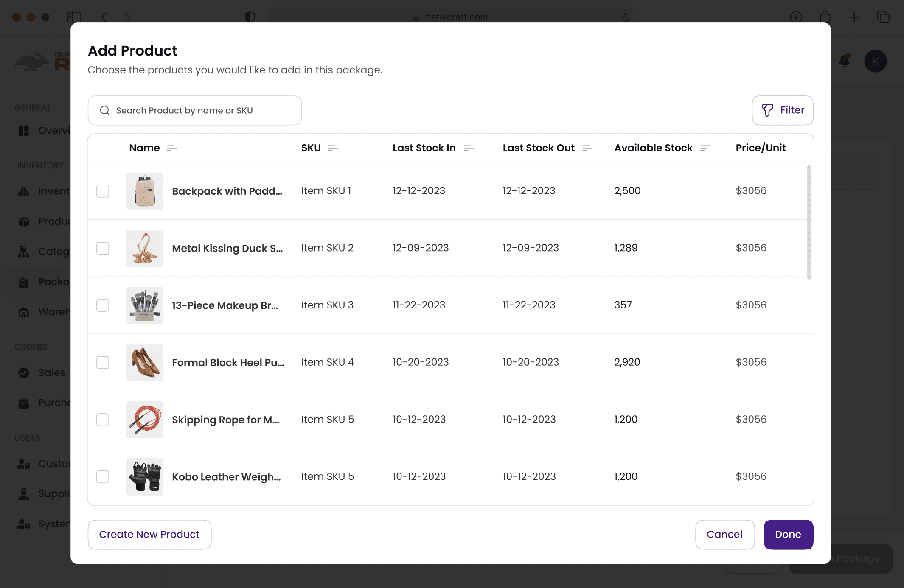904x588 pixels.
Task: Sort by SKU column icon
Action: click(333, 148)
